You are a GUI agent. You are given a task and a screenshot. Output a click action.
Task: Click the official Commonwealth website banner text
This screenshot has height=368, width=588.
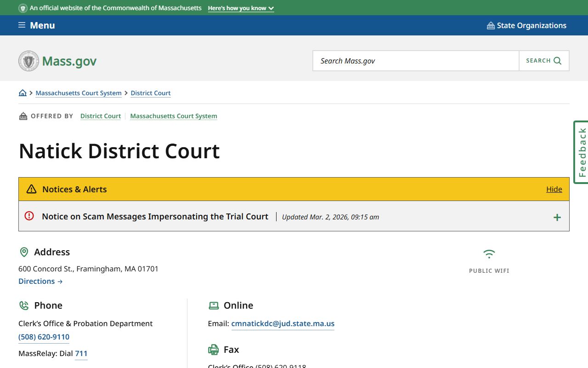coord(116,8)
